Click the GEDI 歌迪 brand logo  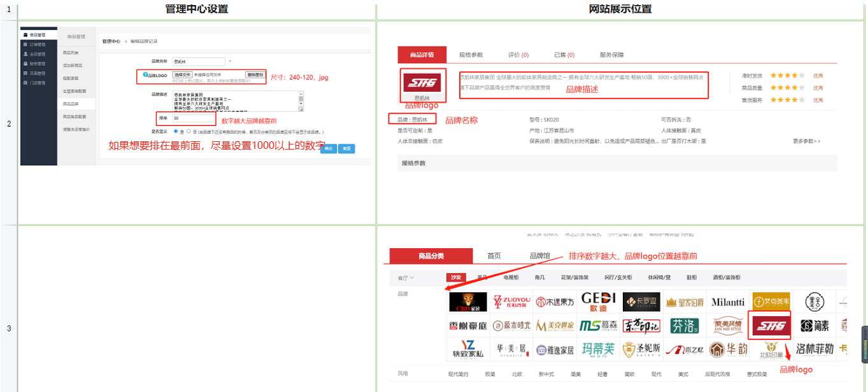599,302
